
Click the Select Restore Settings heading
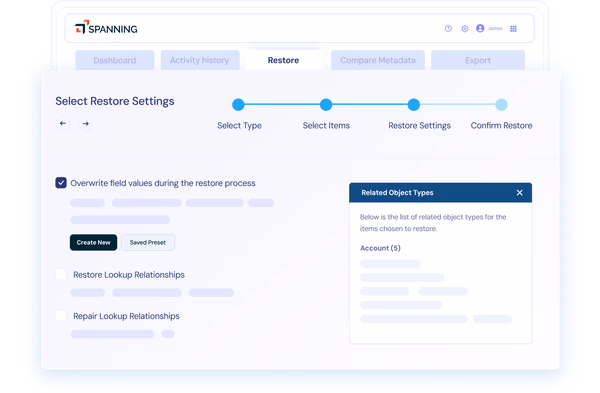pyautogui.click(x=115, y=101)
